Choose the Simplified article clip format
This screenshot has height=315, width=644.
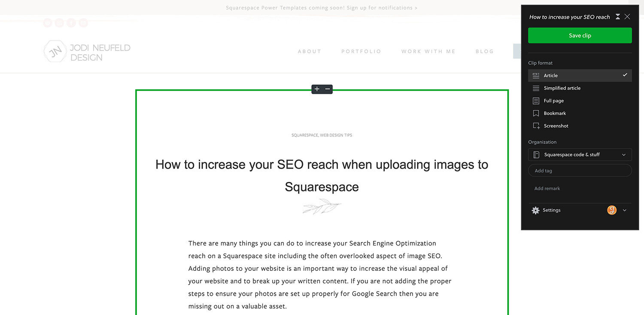(x=580, y=88)
